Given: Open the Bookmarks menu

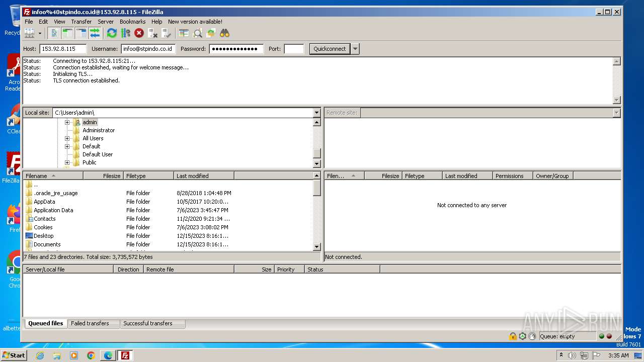Looking at the screenshot, I should 132,22.
